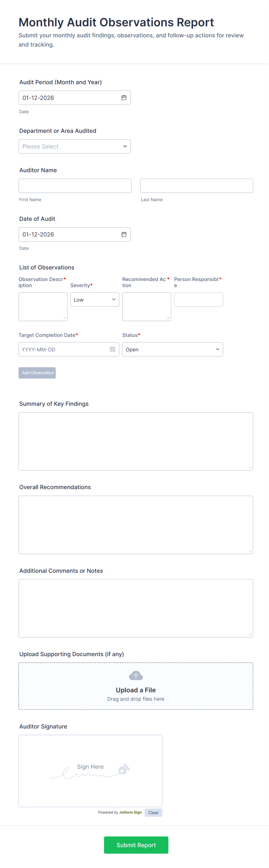
Task: Click the upload cloud icon
Action: coord(136,675)
